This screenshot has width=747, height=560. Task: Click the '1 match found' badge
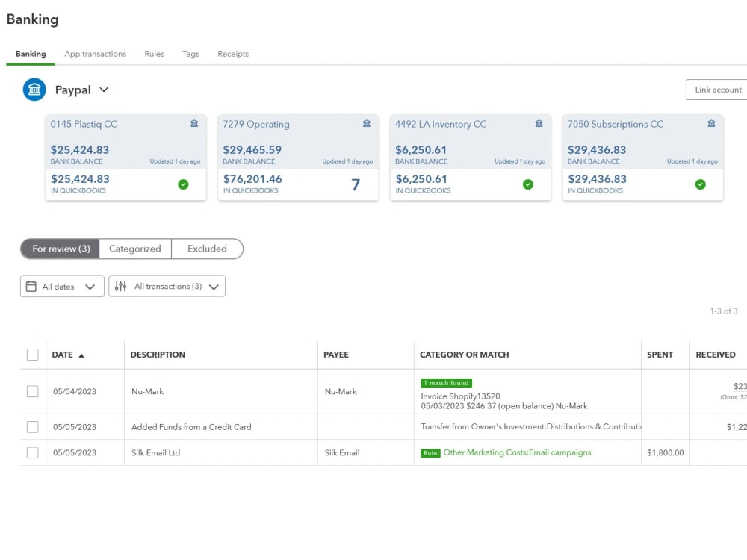(x=447, y=383)
